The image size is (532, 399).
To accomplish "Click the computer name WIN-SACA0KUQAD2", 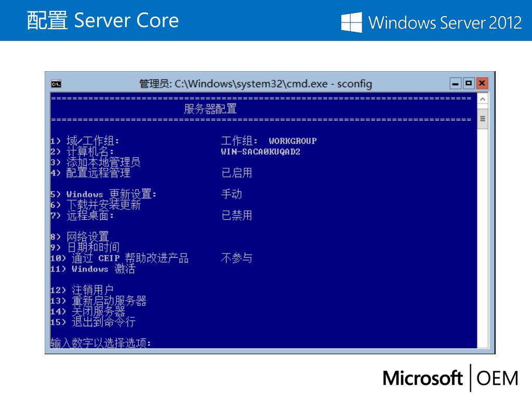I will point(261,152).
